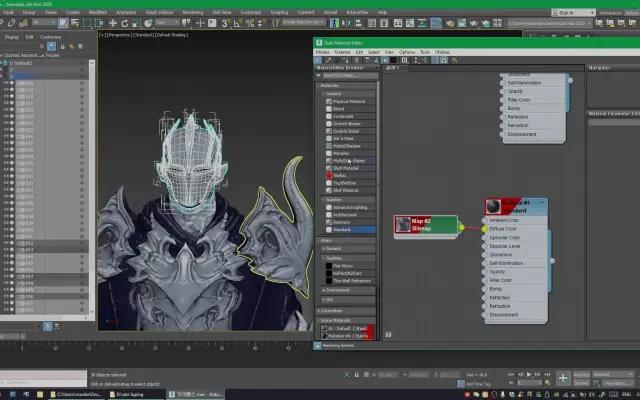Click the Play Animation button
The height and width of the screenshot is (400, 640).
[529, 374]
